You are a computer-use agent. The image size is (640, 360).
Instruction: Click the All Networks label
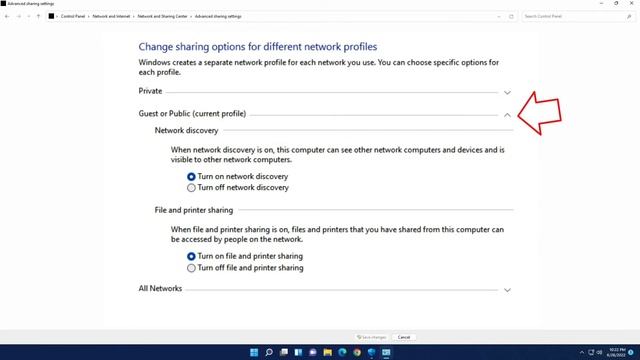(x=160, y=289)
